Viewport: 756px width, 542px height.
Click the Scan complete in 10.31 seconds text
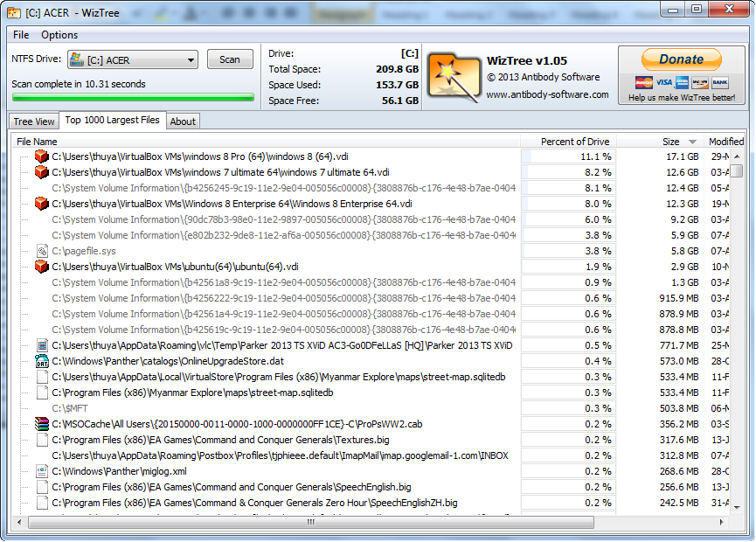point(79,84)
